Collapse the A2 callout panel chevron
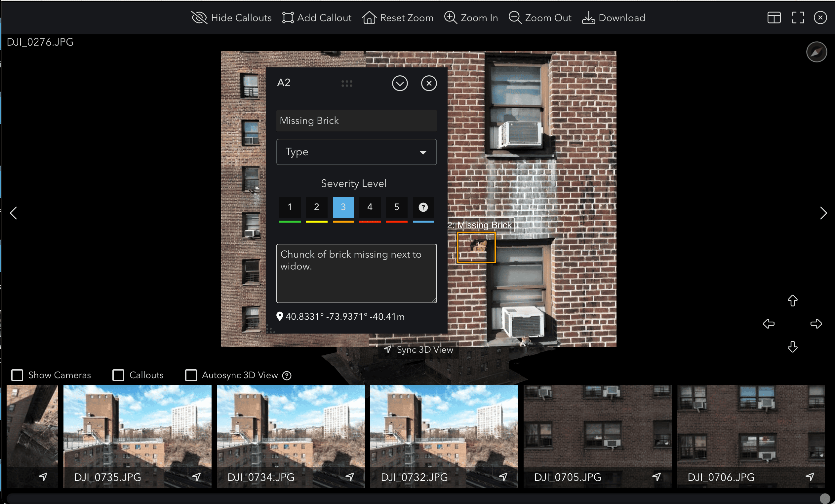This screenshot has height=504, width=835. pos(400,83)
